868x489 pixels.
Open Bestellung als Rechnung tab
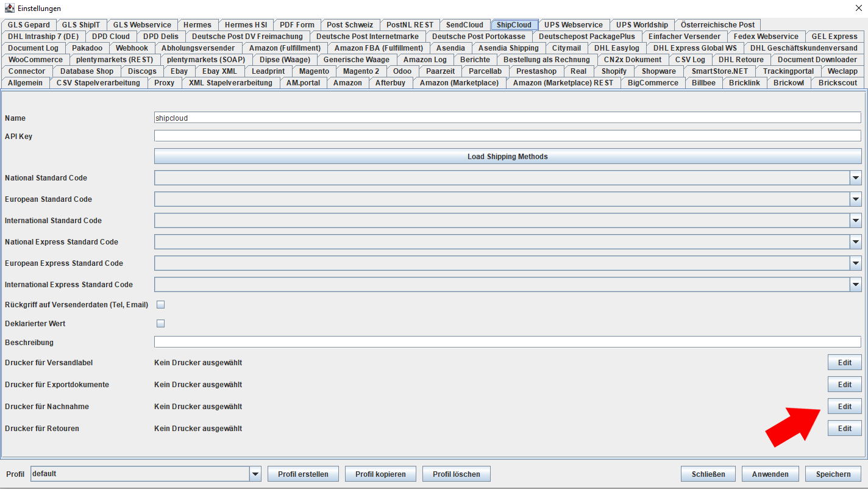coord(547,60)
